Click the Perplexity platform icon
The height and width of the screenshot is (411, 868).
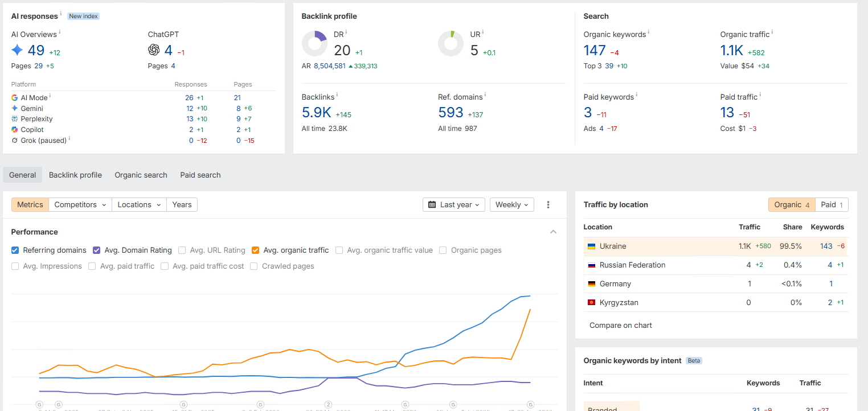tap(15, 119)
